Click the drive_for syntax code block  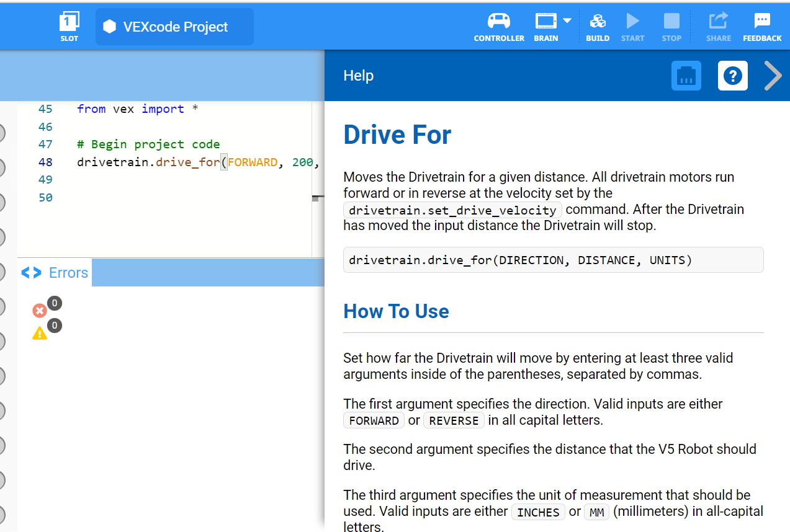[553, 260]
